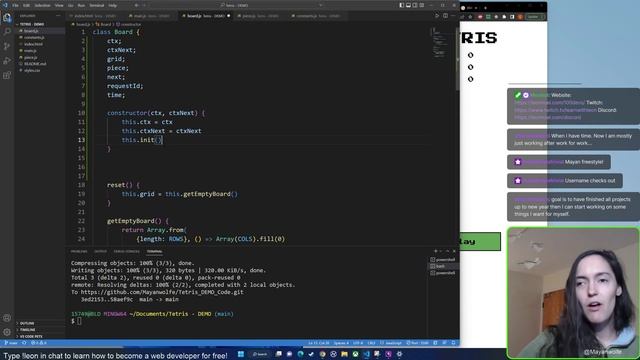
Task: Switch to the Problems panel tab
Action: click(x=79, y=251)
